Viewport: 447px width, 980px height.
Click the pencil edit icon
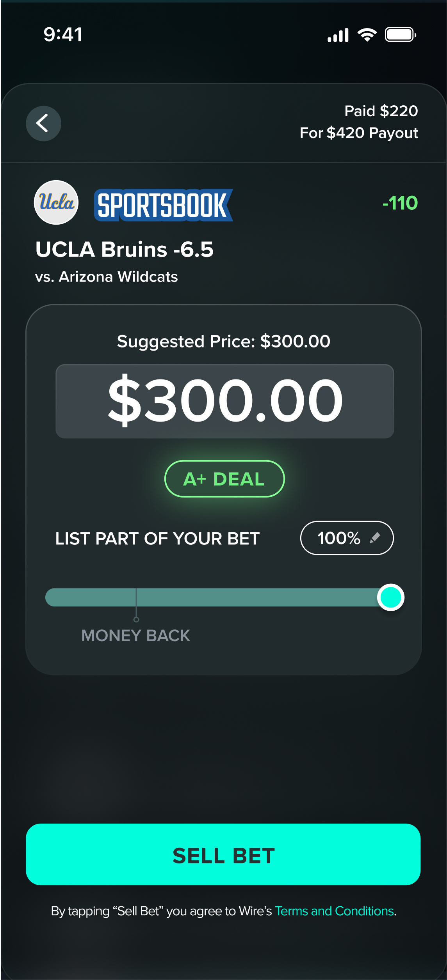coord(375,538)
